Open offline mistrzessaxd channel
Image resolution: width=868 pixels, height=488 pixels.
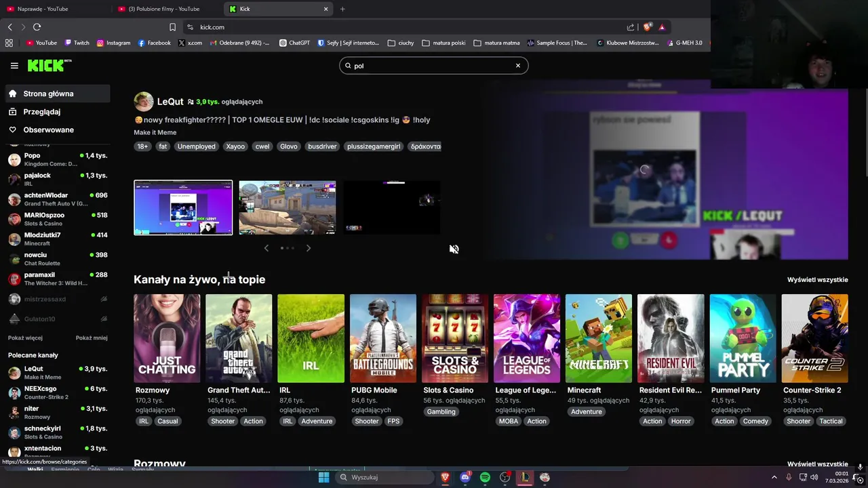click(x=58, y=299)
